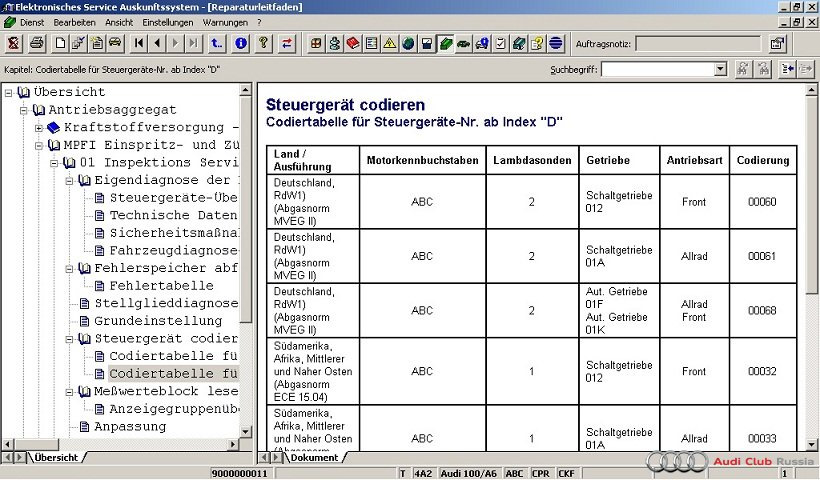Viewport: 820px width, 480px height.
Task: Collapse the Fehlerspeicher abf node
Action: tap(69, 269)
